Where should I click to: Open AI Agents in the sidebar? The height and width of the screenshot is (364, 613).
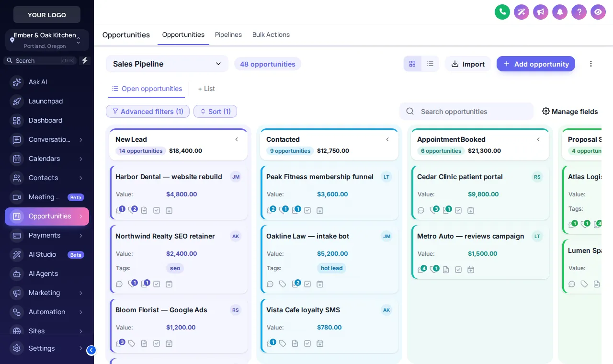tap(47, 273)
